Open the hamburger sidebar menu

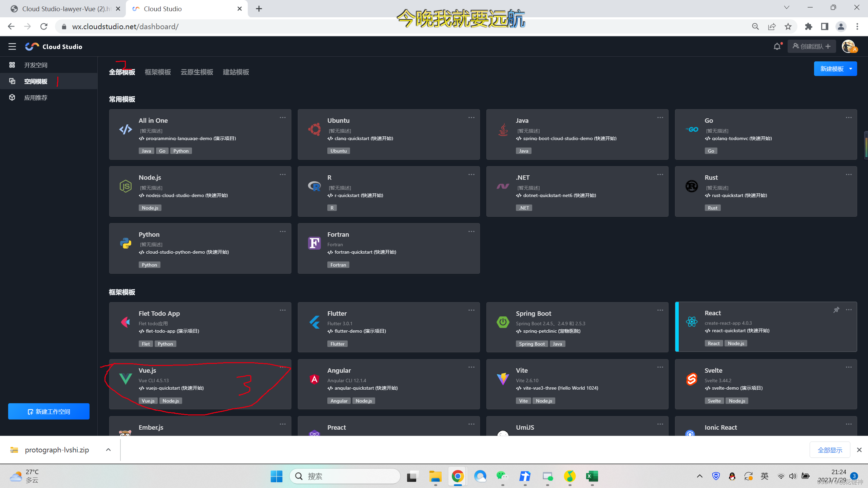[x=12, y=46]
